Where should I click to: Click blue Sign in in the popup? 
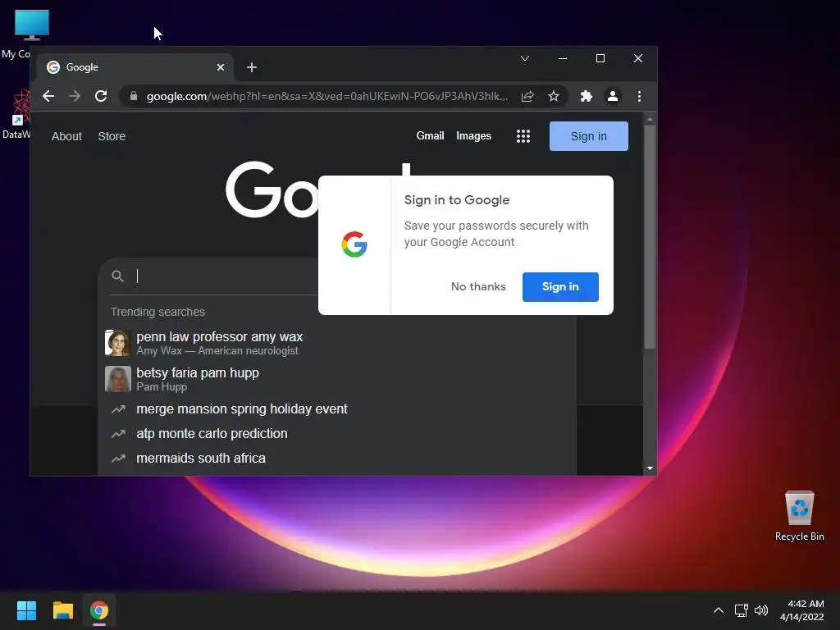click(560, 286)
